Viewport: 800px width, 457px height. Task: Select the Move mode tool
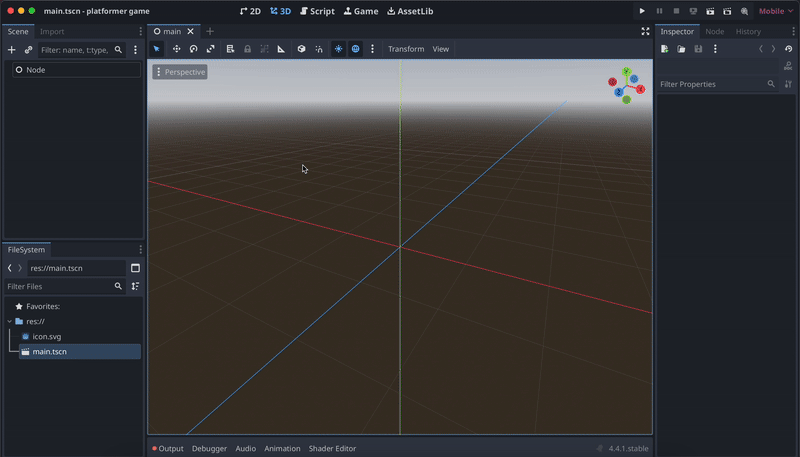point(176,49)
